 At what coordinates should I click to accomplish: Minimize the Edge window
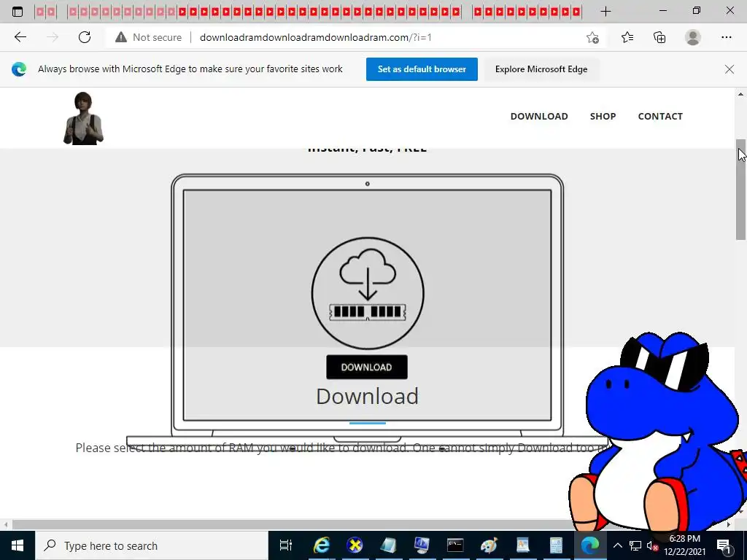click(662, 12)
